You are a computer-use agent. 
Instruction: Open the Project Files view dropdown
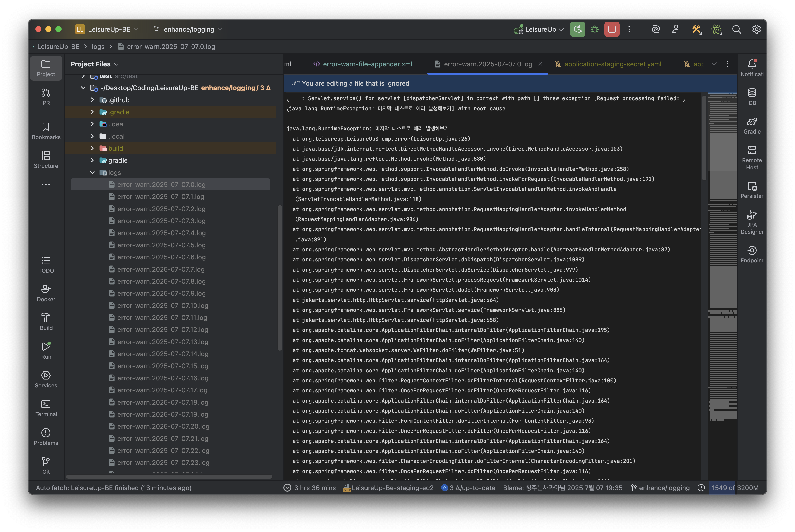[94, 64]
